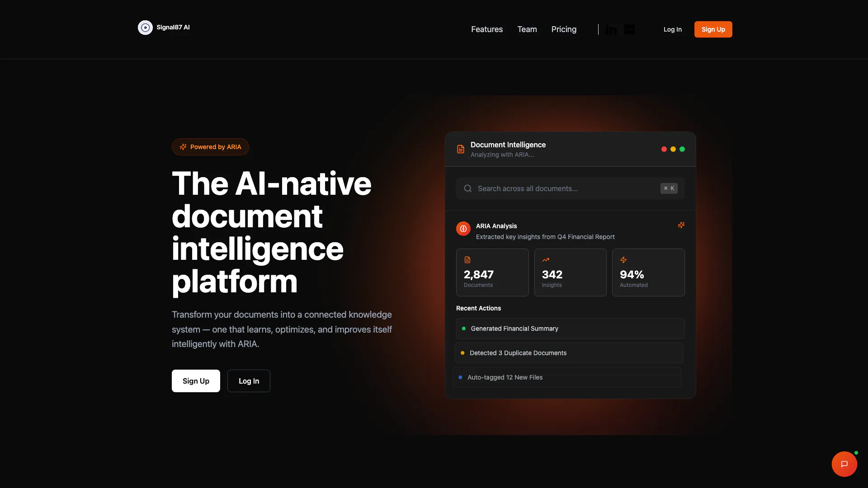The image size is (868, 488).
Task: Click the white Sign Up hero button
Action: (x=196, y=381)
